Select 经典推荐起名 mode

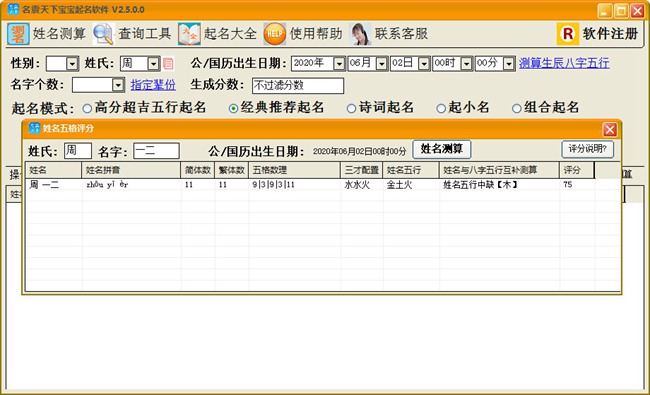coord(233,109)
